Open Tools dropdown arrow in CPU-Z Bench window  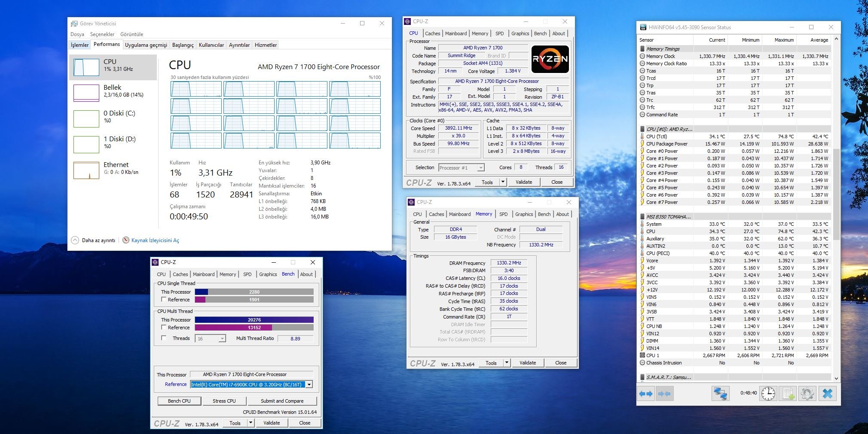tap(251, 423)
